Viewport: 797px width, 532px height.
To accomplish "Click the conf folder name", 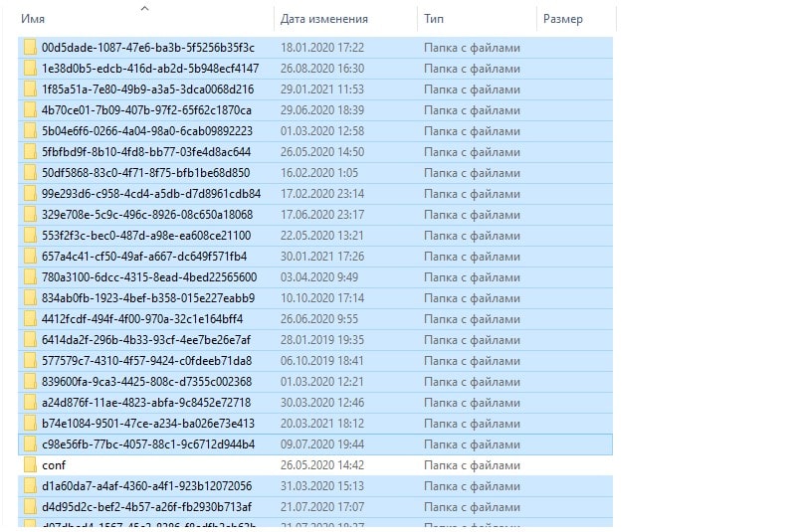I will tap(54, 465).
